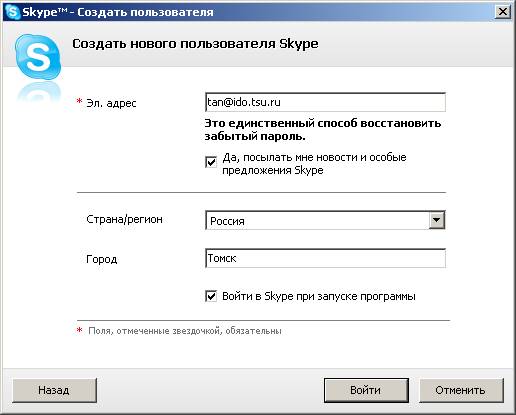The image size is (516, 415).
Task: Click the required fields note with asterisk
Action: [179, 331]
